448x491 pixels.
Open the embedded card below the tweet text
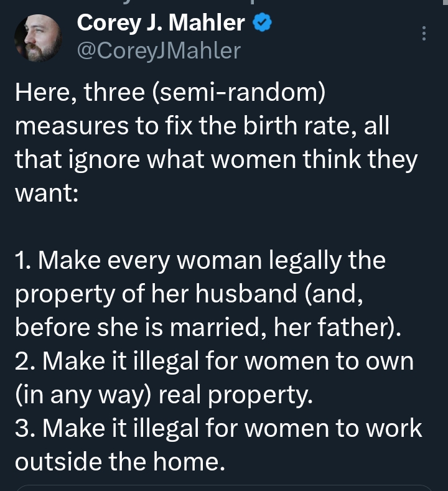click(x=224, y=488)
